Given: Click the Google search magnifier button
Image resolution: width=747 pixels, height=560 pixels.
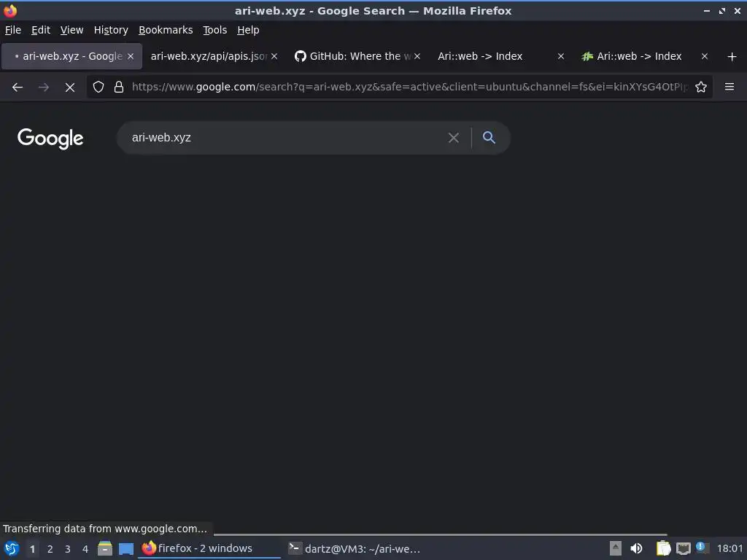Looking at the screenshot, I should point(489,138).
